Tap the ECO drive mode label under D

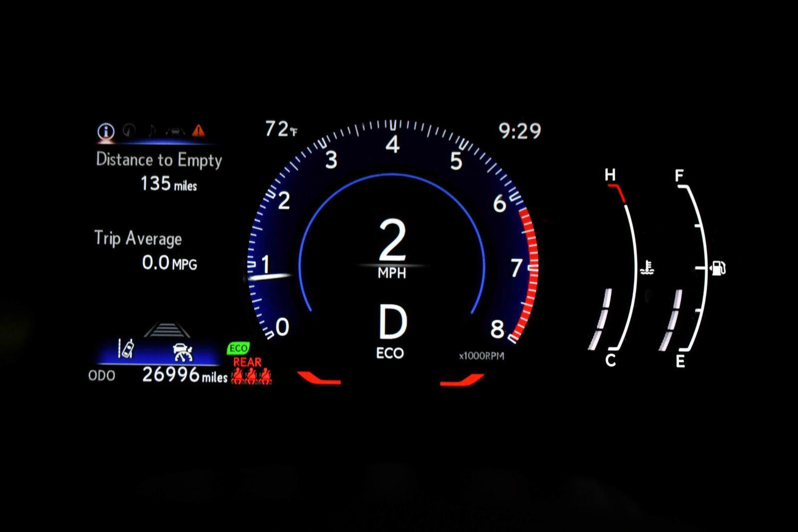[x=390, y=354]
